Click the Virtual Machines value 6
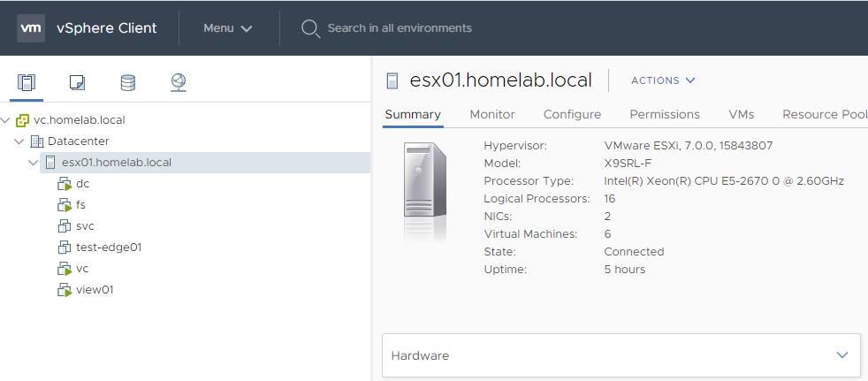 click(608, 234)
